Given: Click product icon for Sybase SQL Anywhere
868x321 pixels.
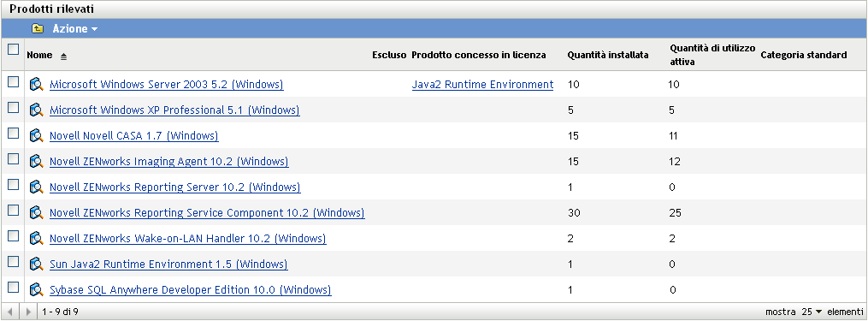Looking at the screenshot, I should point(37,289).
